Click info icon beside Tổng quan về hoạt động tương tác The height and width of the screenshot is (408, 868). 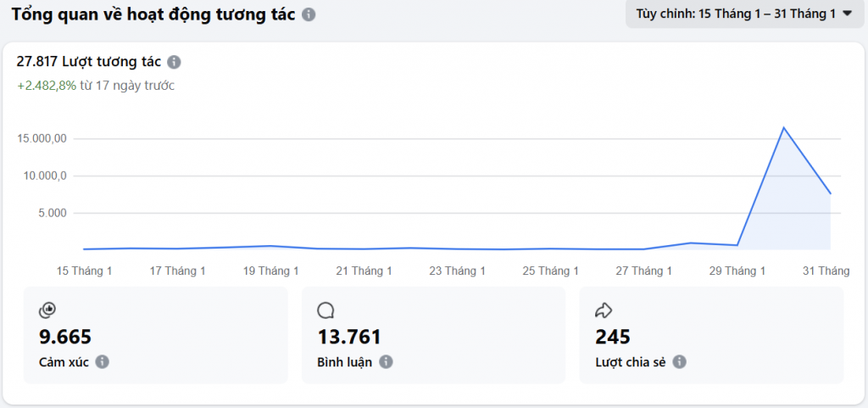309,15
